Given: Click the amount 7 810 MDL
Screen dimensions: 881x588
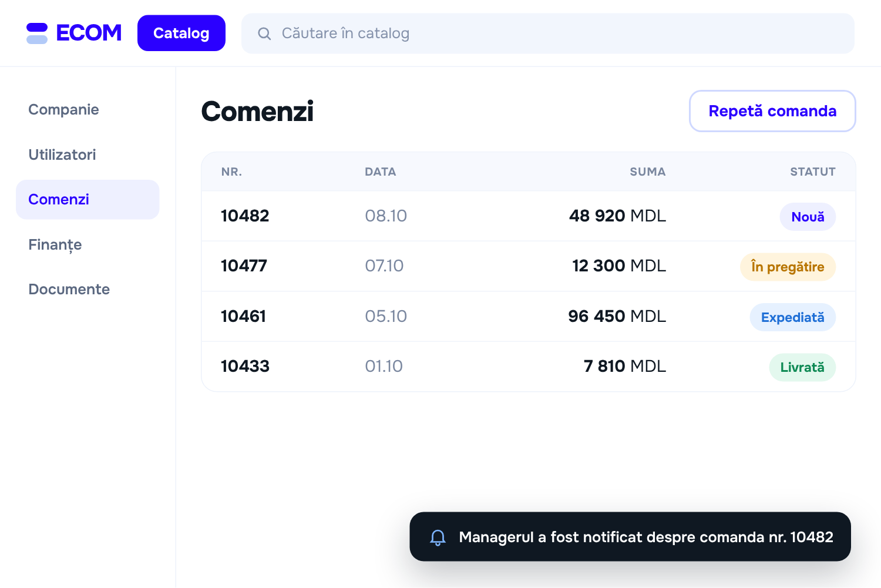Looking at the screenshot, I should [625, 367].
